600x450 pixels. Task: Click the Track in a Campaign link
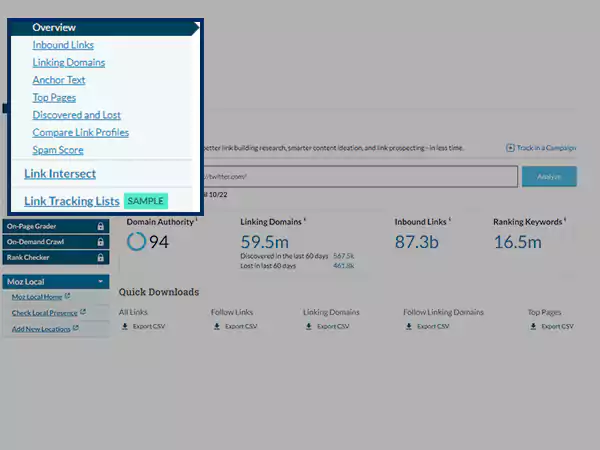click(541, 148)
